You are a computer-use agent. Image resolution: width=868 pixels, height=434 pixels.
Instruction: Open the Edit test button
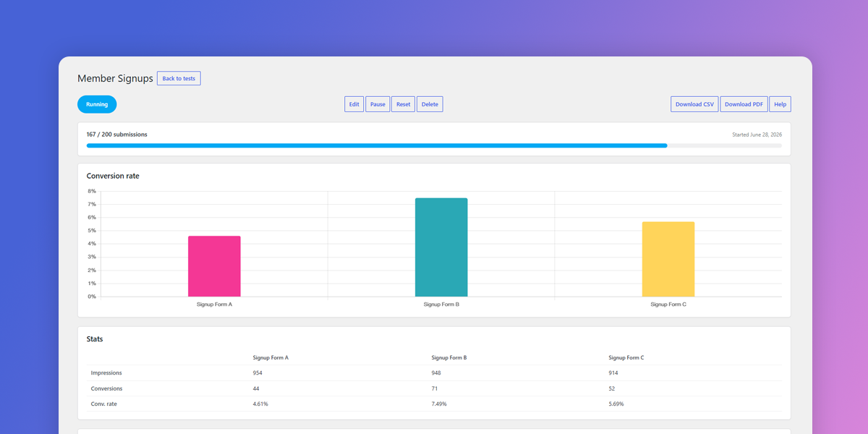click(354, 104)
